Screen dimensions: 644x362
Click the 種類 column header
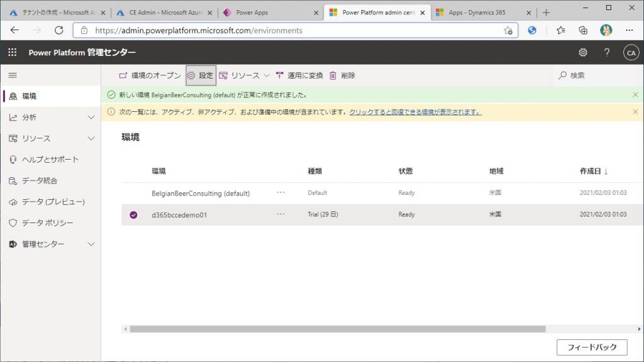(315, 171)
